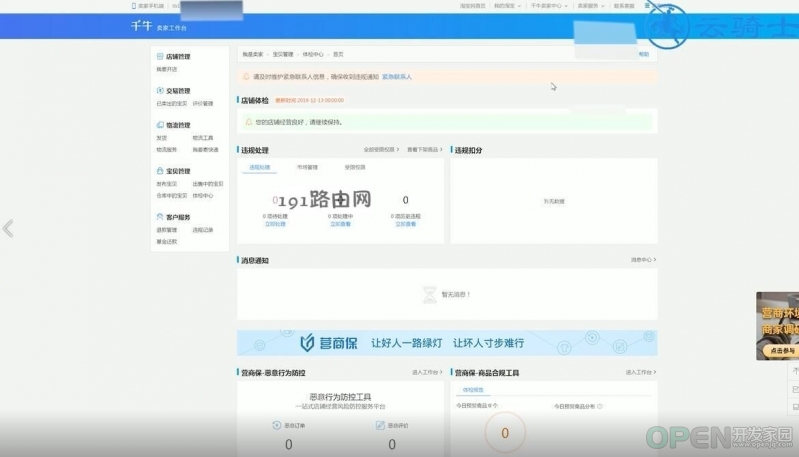Expand the 我的淘宝 dropdown
Viewport: 799px width, 457px height.
pyautogui.click(x=507, y=6)
